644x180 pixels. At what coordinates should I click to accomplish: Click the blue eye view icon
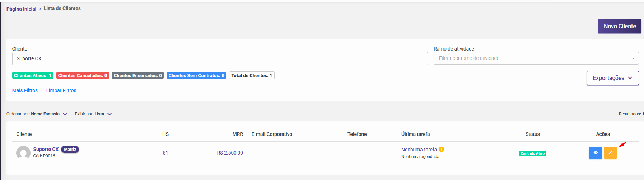click(595, 153)
